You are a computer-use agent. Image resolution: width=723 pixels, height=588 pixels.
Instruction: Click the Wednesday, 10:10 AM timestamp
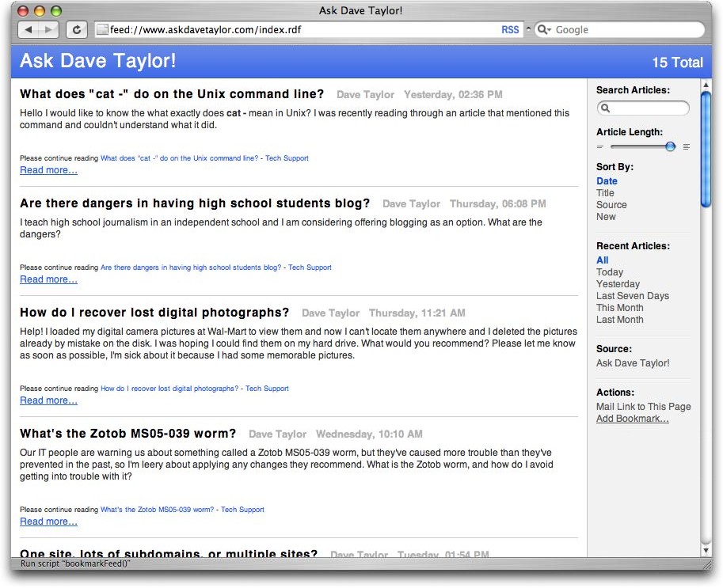coord(369,434)
